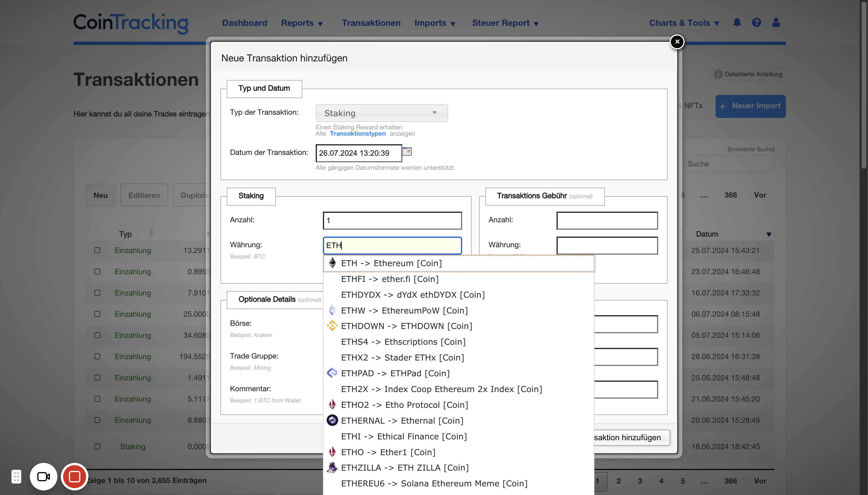
Task: Select ETHPAD -> ETHPad [Coin] suggestion
Action: coord(458,373)
